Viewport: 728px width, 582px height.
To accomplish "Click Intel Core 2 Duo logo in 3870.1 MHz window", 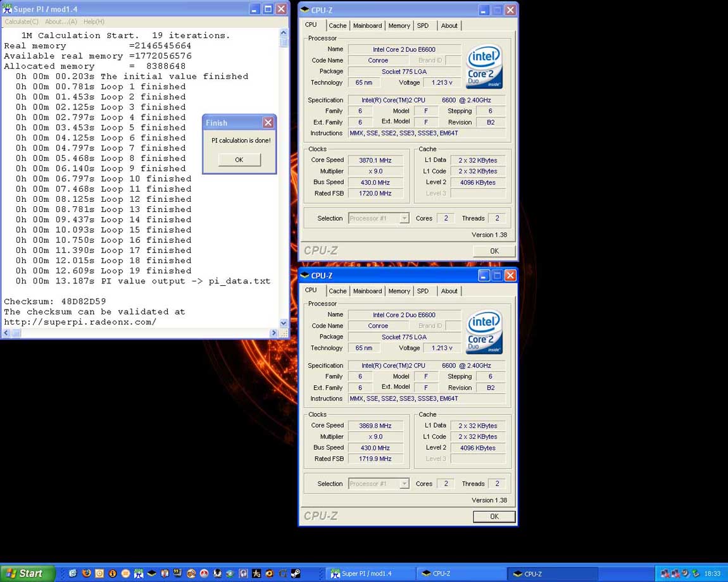I will [x=484, y=67].
